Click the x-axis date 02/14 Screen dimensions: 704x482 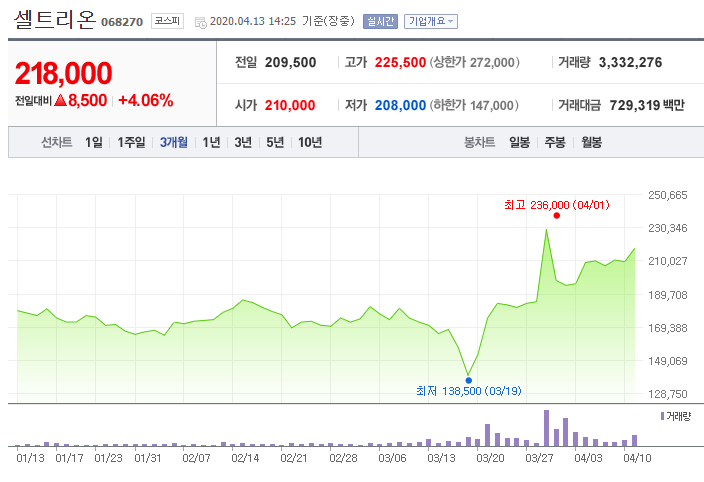[x=245, y=458]
